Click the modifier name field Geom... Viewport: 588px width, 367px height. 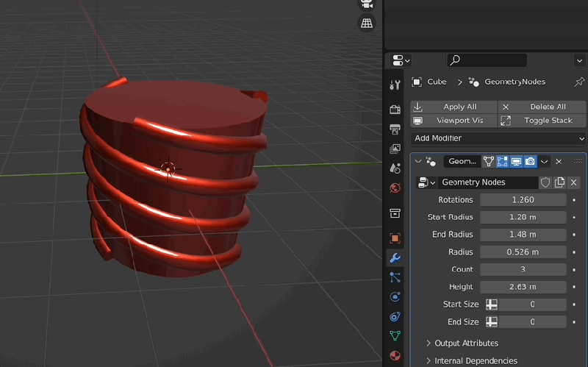(462, 161)
